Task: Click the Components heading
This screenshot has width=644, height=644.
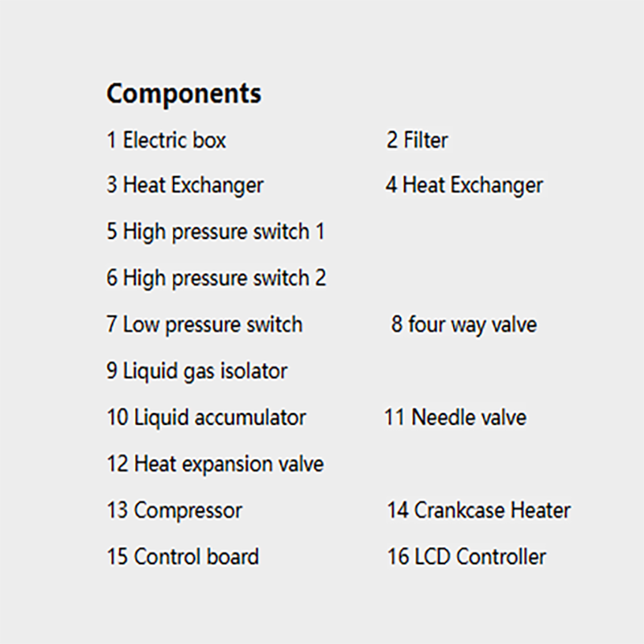Action: (x=184, y=94)
